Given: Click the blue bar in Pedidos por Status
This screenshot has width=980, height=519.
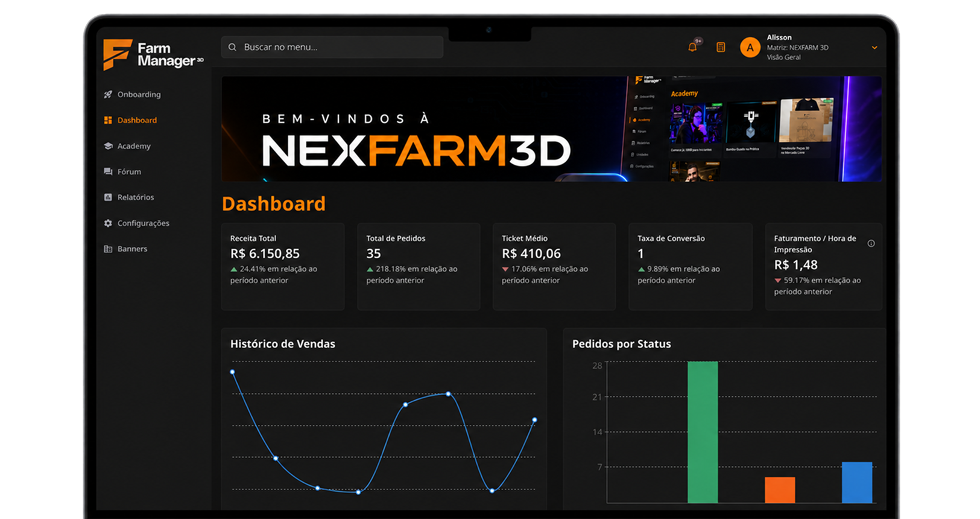Looking at the screenshot, I should click(857, 482).
